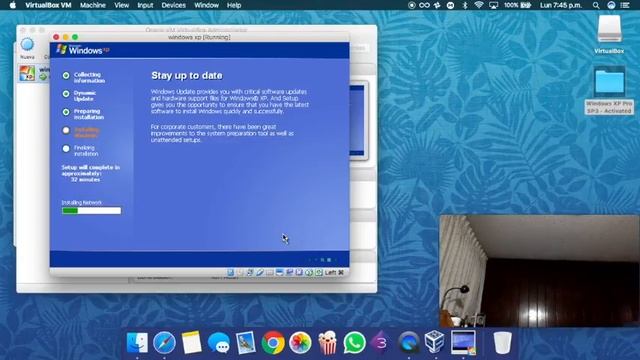
Task: Click the clock 'Lun 7:45 p.m.'
Action: point(560,5)
